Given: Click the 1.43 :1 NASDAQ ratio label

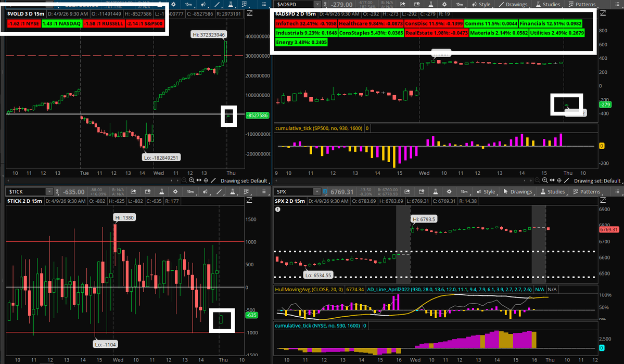Looking at the screenshot, I should (62, 23).
